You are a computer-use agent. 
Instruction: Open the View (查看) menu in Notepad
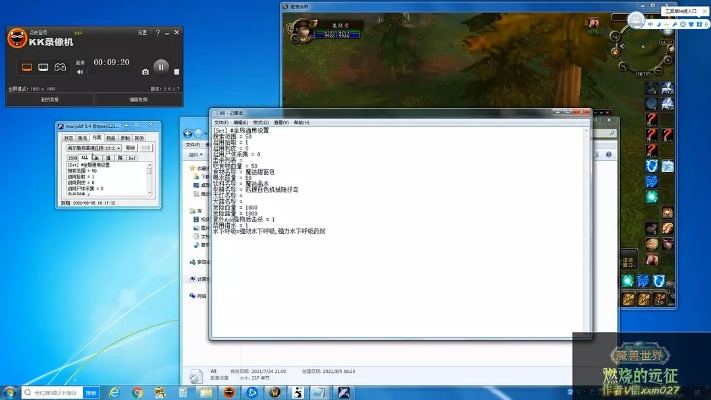(x=281, y=122)
